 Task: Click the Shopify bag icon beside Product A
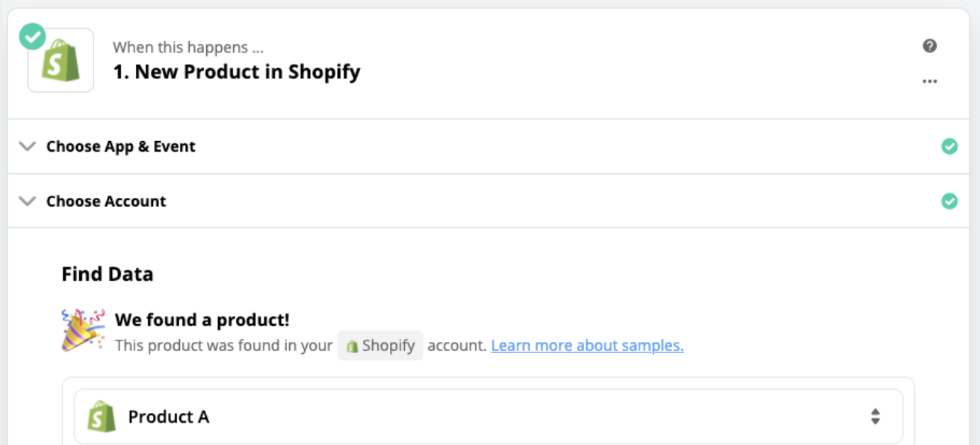click(102, 417)
